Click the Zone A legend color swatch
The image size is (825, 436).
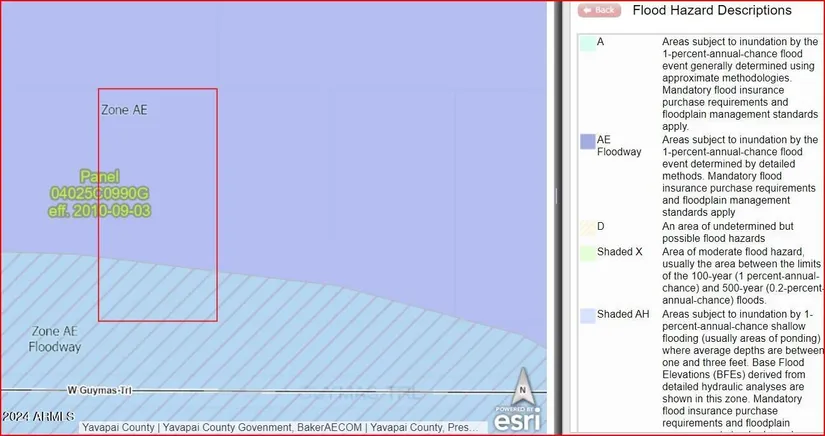click(587, 44)
